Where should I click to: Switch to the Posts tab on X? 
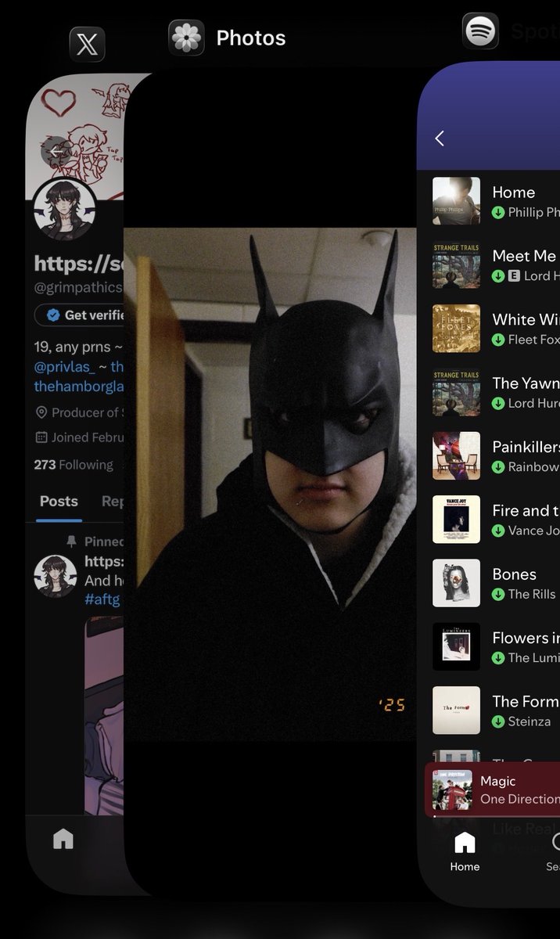59,502
